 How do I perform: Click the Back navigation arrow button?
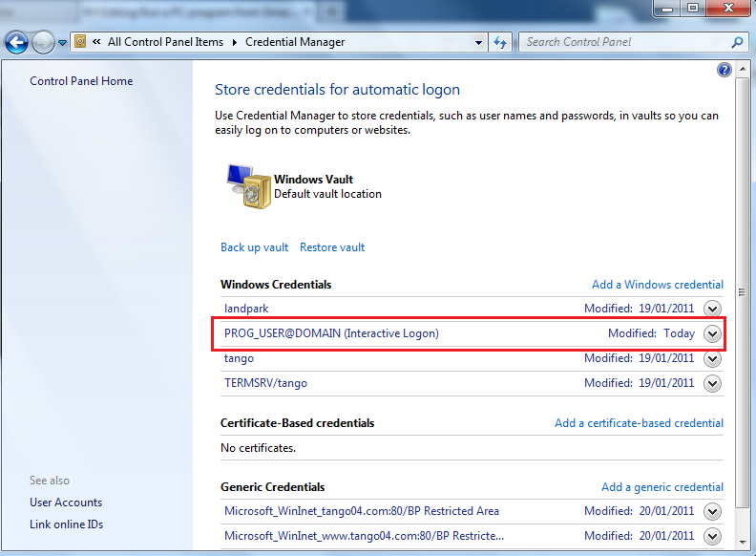click(x=16, y=42)
